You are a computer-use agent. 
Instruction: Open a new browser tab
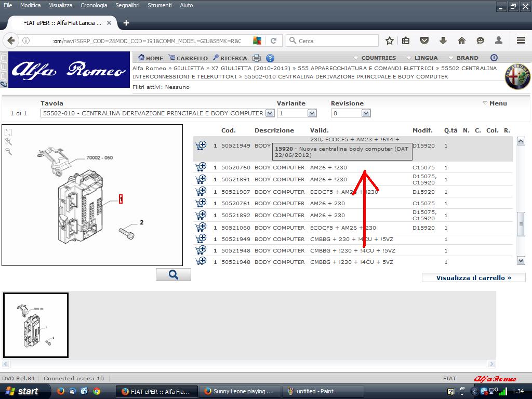tap(126, 23)
